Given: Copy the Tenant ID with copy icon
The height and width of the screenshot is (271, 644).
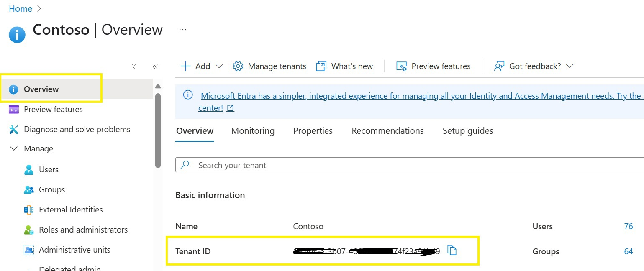Looking at the screenshot, I should click(452, 251).
